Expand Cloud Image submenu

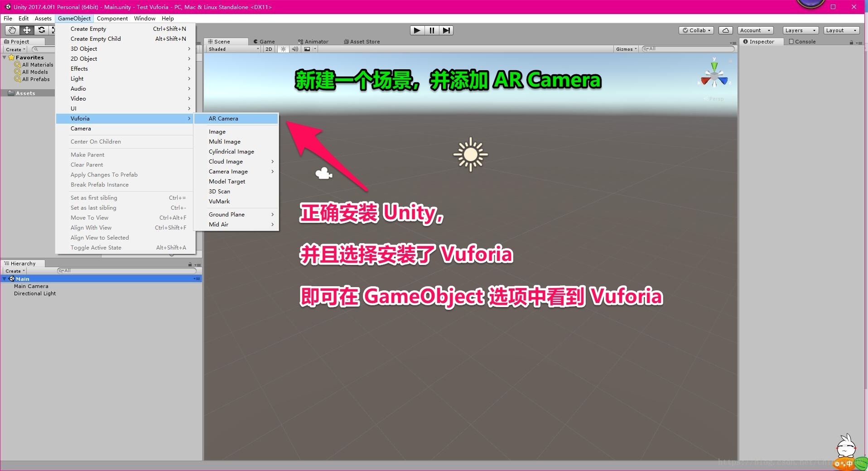[x=236, y=162]
